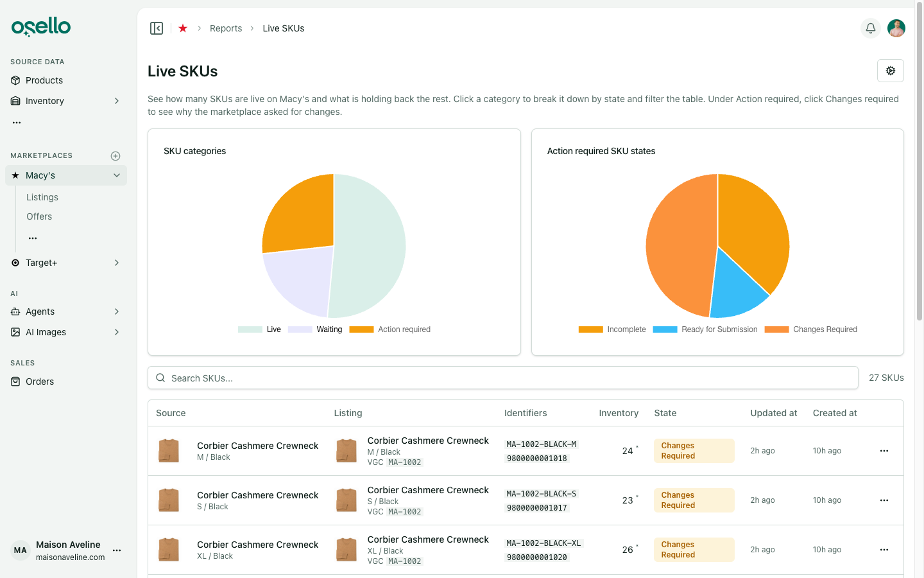Go to Orders page
Image resolution: width=924 pixels, height=578 pixels.
point(66,381)
